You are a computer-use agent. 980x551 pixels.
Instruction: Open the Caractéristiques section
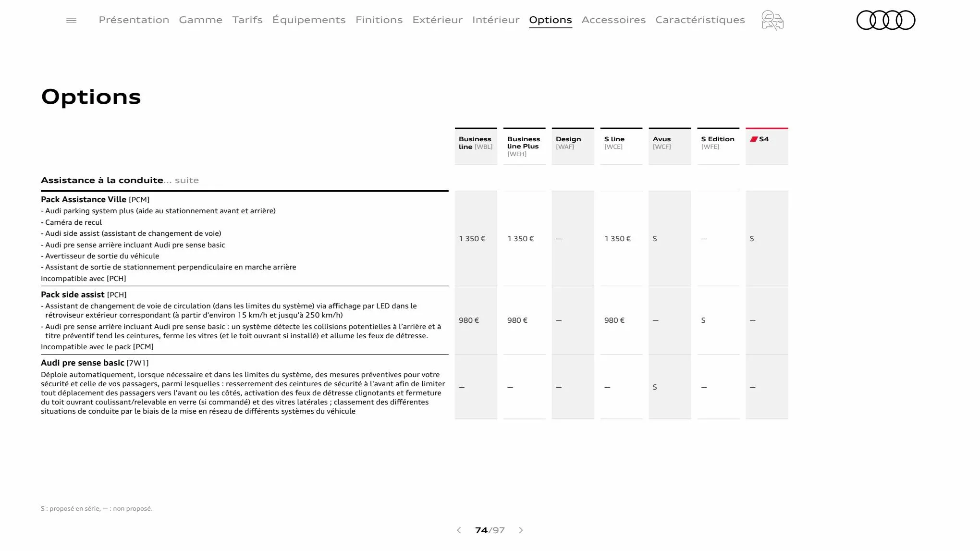(700, 20)
